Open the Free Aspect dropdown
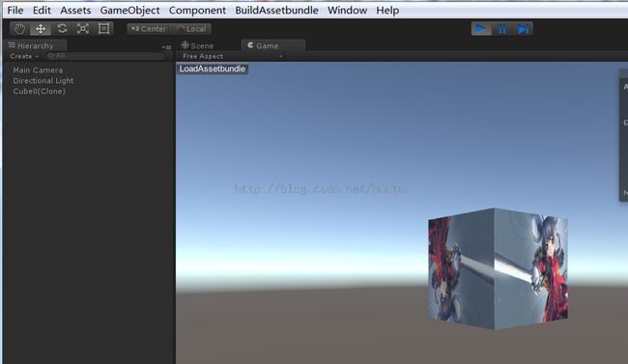628x364 pixels. (x=232, y=56)
